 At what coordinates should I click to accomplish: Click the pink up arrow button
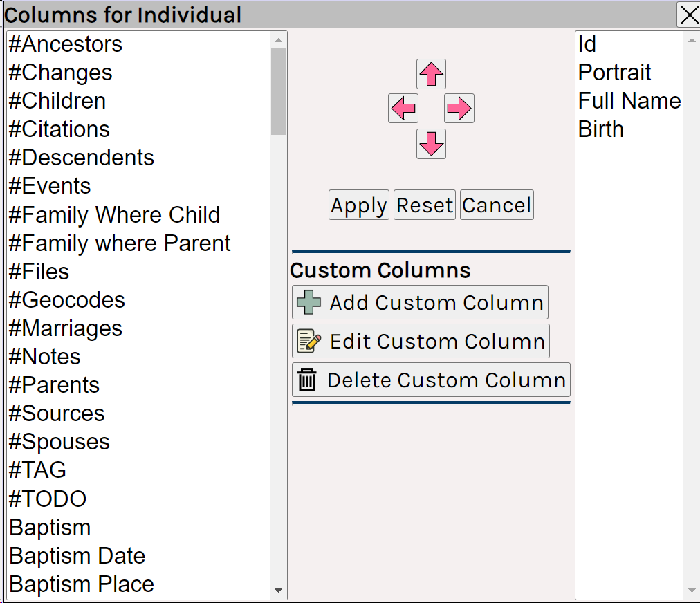click(431, 73)
